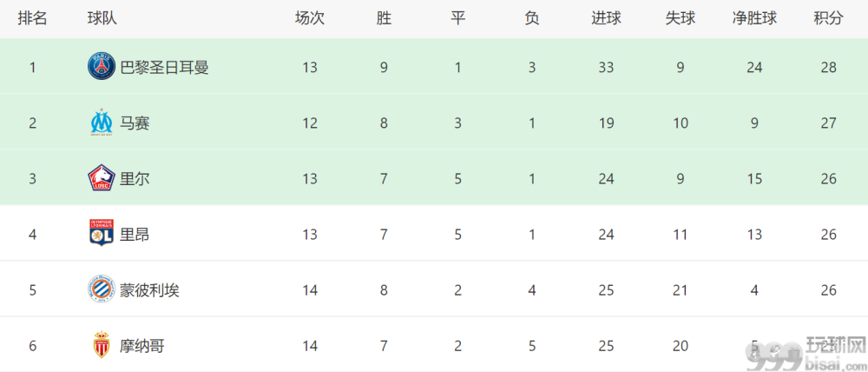Click the Paris Saint-Germain club logo
868x372 pixels.
(102, 67)
